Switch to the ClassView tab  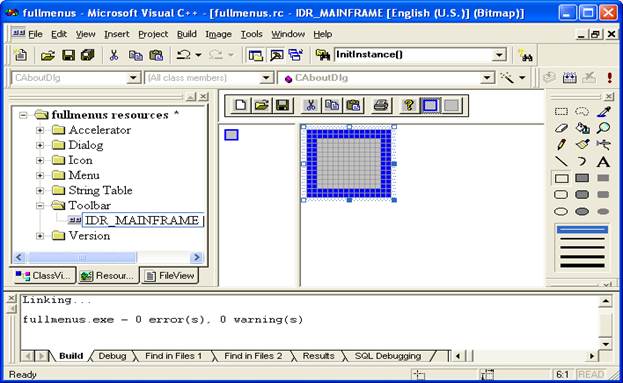click(x=44, y=275)
